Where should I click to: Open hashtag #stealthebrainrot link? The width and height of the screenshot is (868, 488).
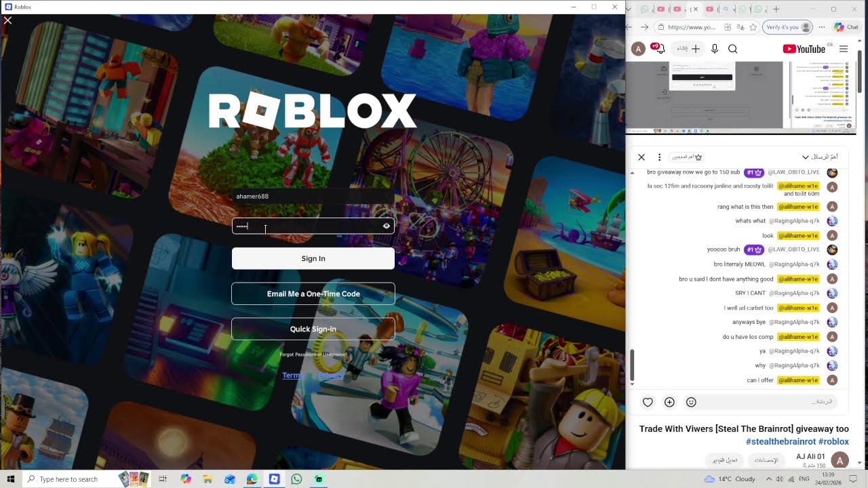point(781,441)
